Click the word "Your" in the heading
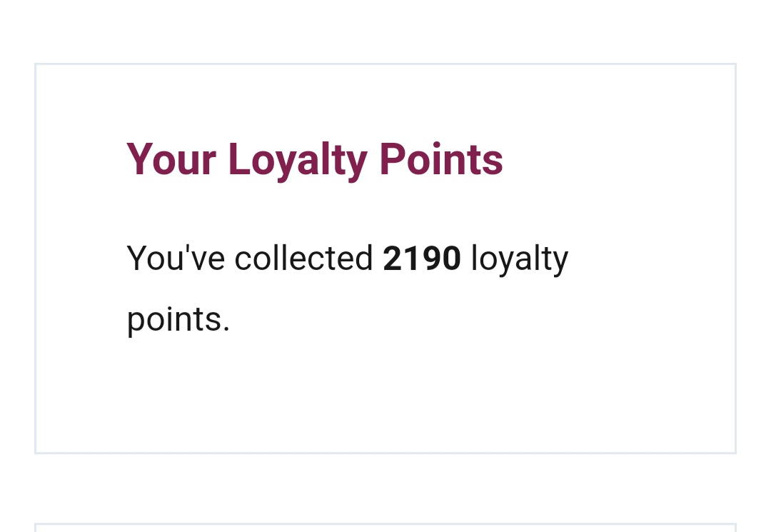This screenshot has width=771, height=532. pos(171,159)
